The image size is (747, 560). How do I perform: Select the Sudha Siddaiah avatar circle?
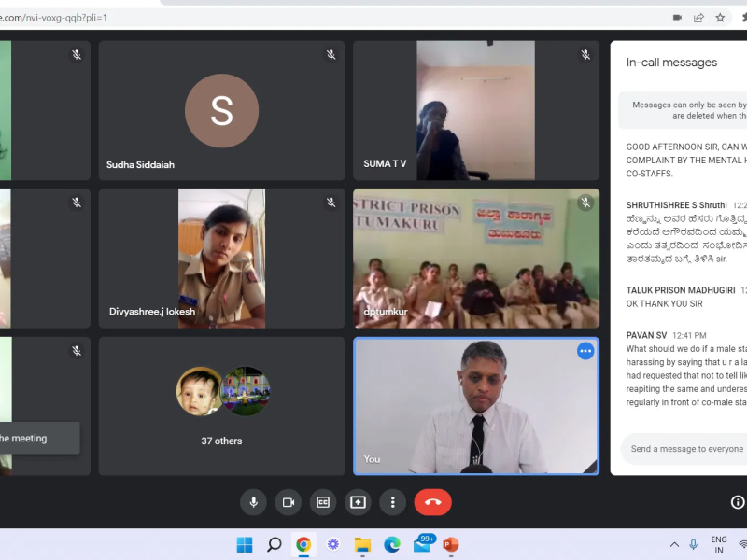(x=221, y=110)
